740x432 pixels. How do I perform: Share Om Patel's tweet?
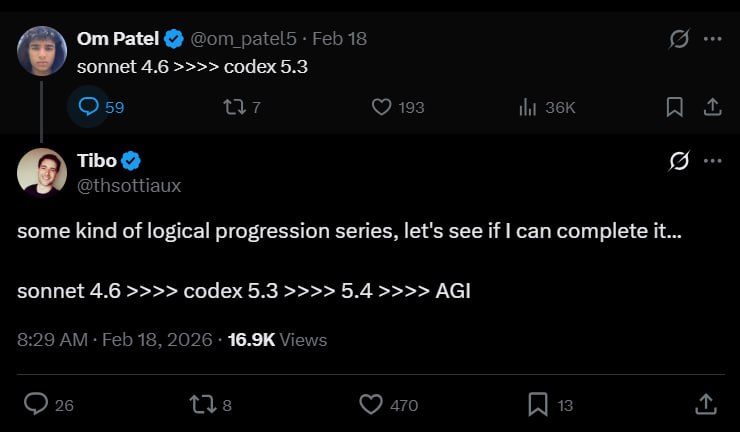click(712, 107)
